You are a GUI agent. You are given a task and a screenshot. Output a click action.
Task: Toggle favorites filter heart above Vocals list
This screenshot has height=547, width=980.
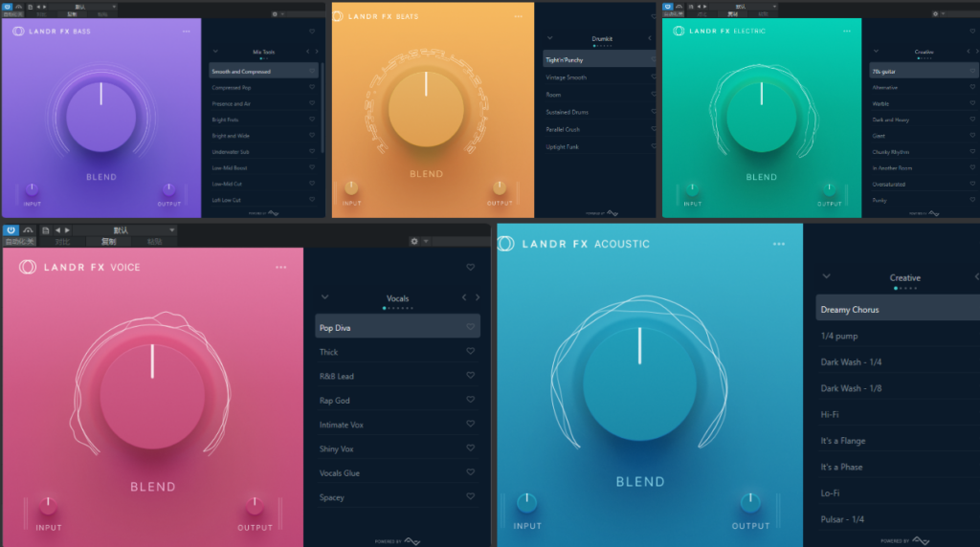coord(470,267)
